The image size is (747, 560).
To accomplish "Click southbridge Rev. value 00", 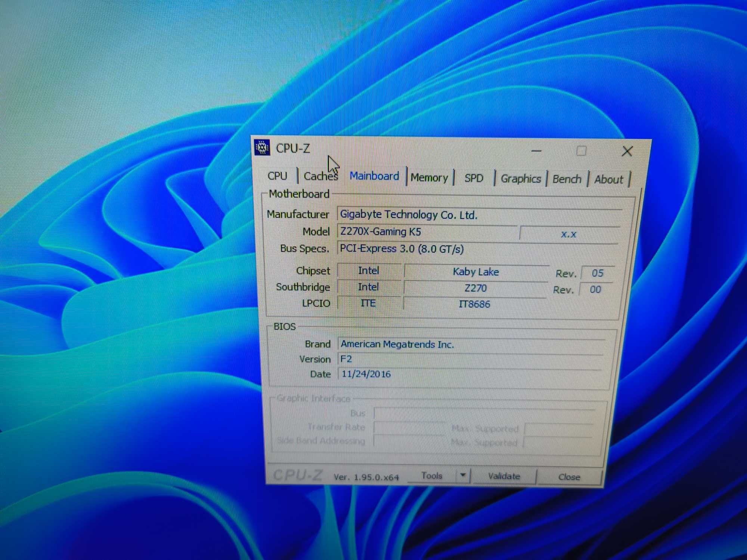I will point(595,290).
